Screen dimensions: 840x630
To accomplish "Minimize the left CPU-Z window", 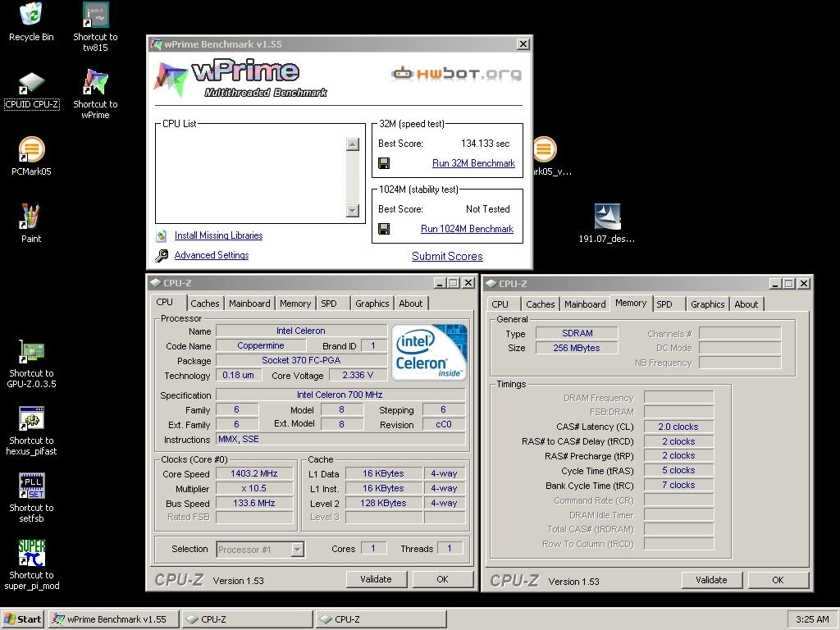I will click(440, 283).
